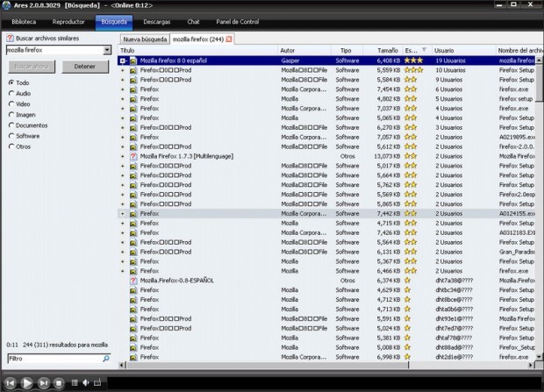Screen dimensions: 544x392
Task: Toggle the volume speaker icon
Action: click(x=86, y=382)
